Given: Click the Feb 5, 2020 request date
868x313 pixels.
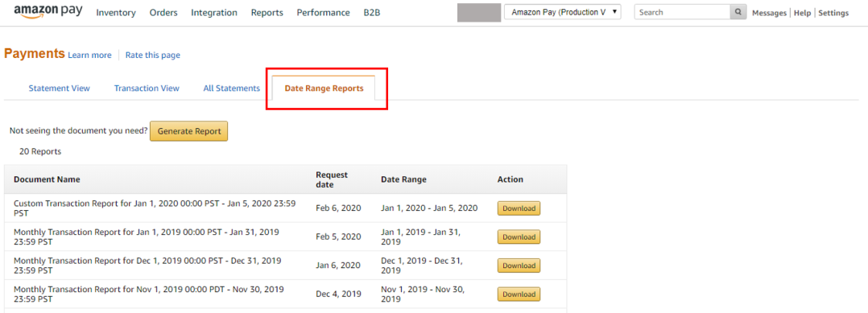Looking at the screenshot, I should [x=338, y=237].
